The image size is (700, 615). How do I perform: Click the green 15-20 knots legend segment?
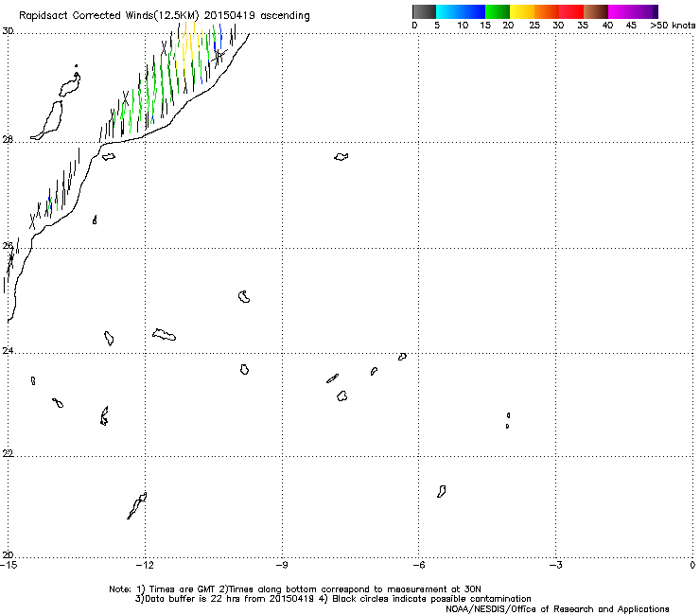pos(498,11)
